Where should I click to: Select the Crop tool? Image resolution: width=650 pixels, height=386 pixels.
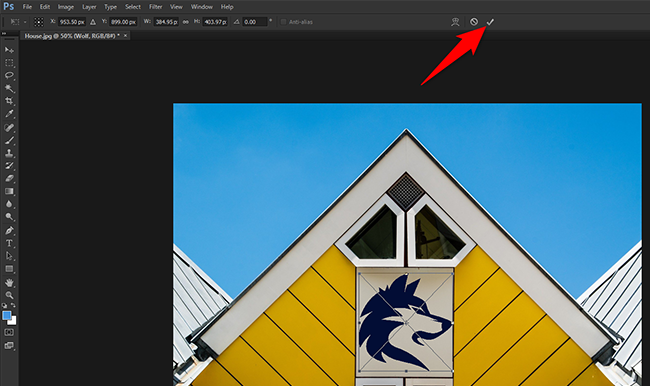pos(9,101)
